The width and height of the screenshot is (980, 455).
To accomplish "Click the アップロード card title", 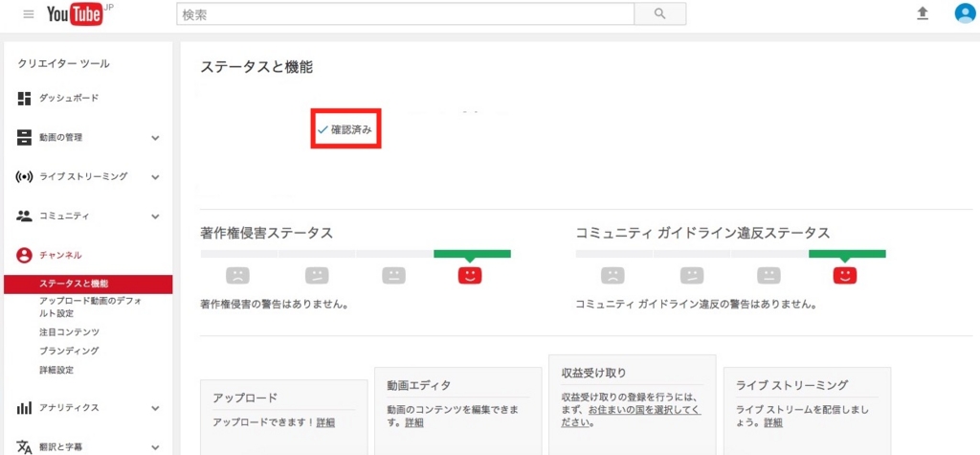I will tap(245, 398).
